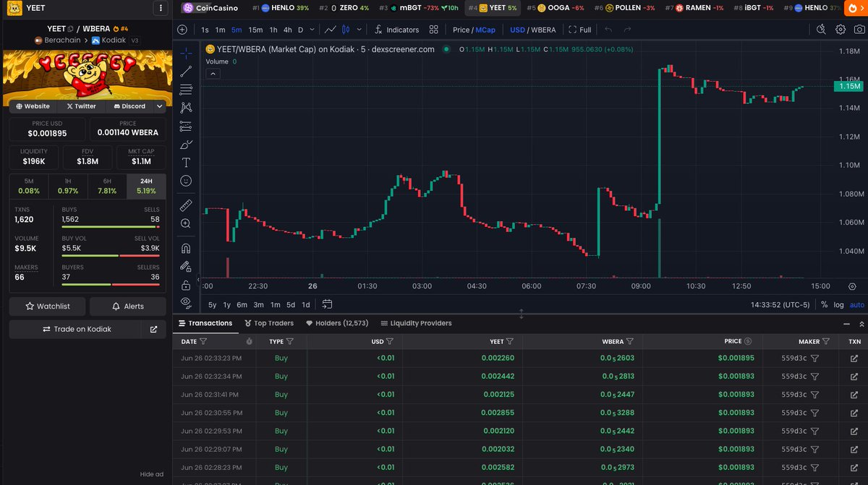The image size is (868, 485).
Task: Select the 5d date range
Action: coord(290,304)
